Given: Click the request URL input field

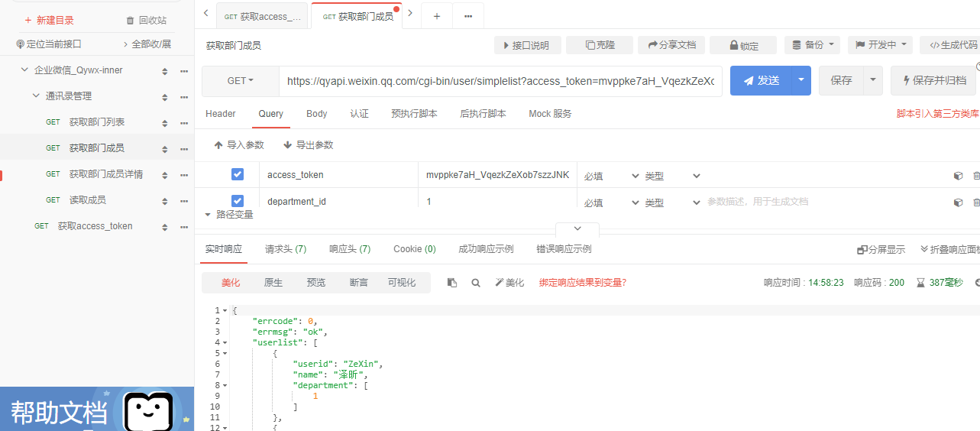Looking at the screenshot, I should [x=500, y=81].
